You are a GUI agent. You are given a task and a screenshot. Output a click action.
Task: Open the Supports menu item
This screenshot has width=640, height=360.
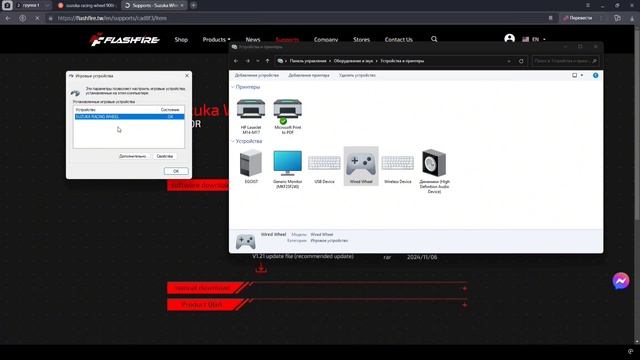[x=287, y=40]
